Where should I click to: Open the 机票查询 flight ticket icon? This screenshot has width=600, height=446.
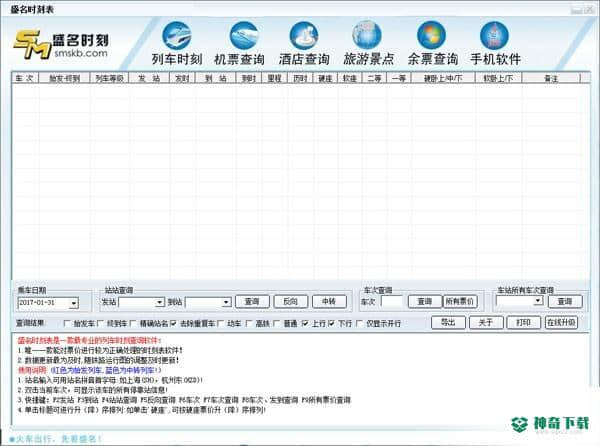tap(240, 43)
